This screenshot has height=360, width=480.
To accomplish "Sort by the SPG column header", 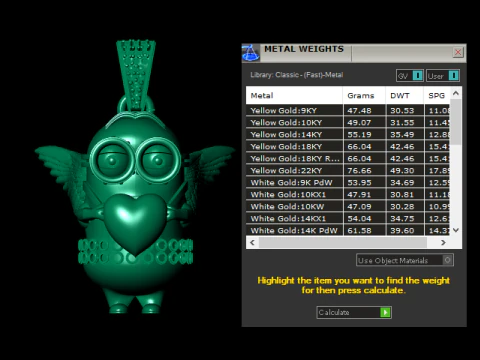I will (x=437, y=96).
